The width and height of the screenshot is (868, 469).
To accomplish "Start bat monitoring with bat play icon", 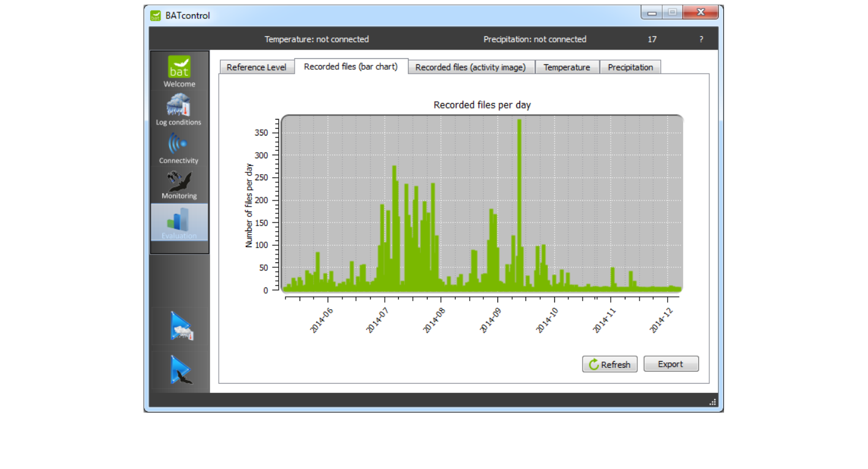I will coord(181,370).
